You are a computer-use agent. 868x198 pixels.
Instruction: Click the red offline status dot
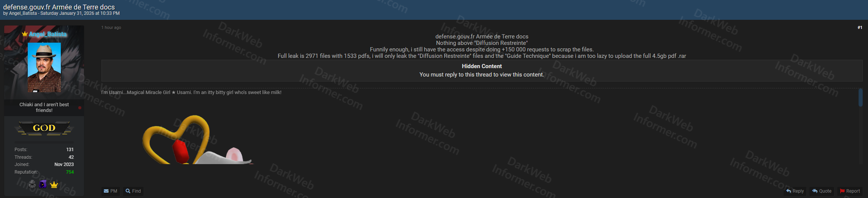click(80, 108)
